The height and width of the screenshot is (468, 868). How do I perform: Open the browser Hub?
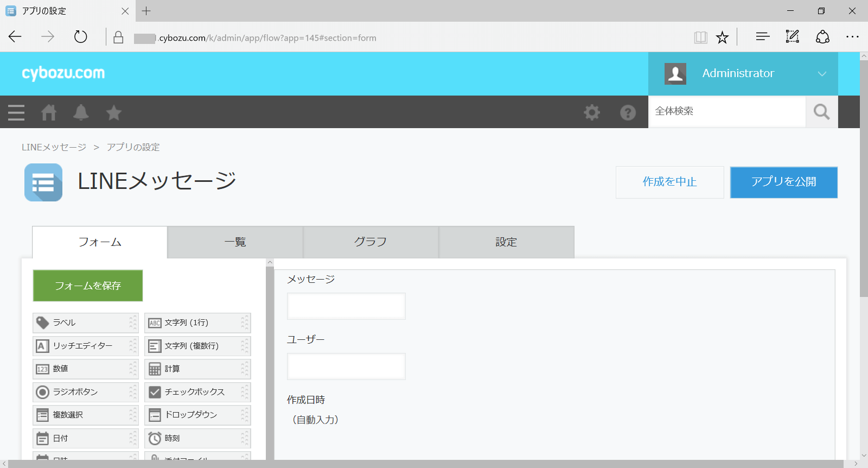click(763, 37)
